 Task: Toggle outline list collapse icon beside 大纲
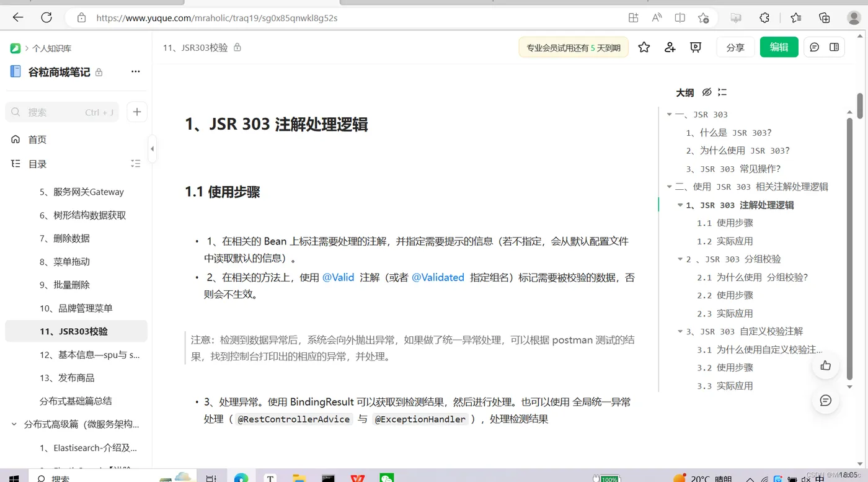722,92
